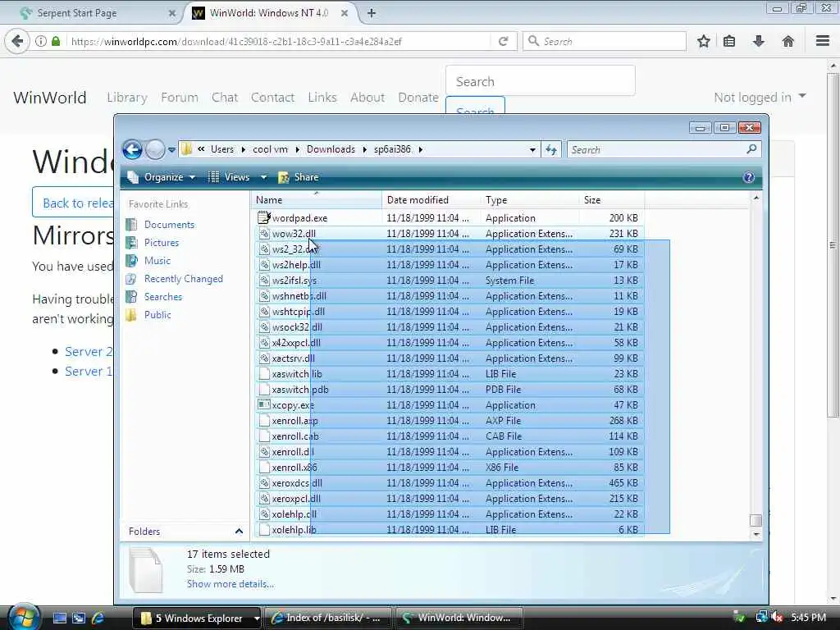Reload the WinWorld browser page
The height and width of the screenshot is (630, 840).
click(503, 41)
